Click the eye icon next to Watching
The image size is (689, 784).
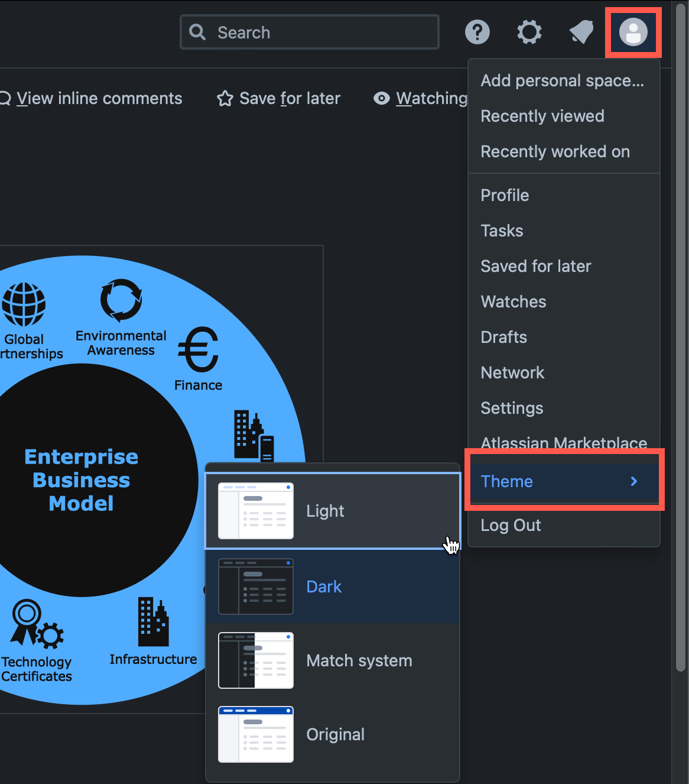coord(381,98)
